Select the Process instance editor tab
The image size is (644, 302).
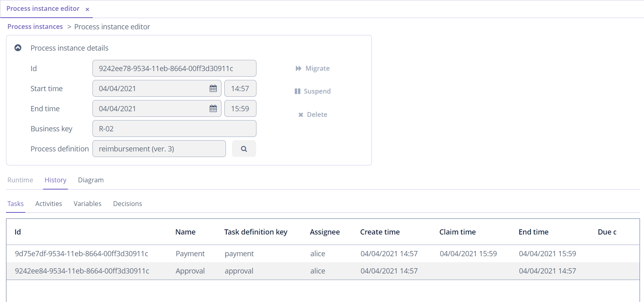tap(43, 8)
